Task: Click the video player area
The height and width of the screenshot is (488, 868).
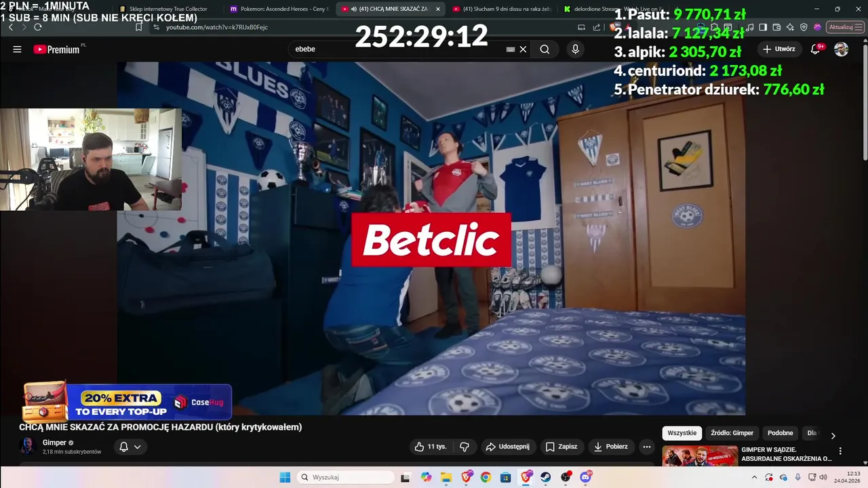Action: (431, 239)
